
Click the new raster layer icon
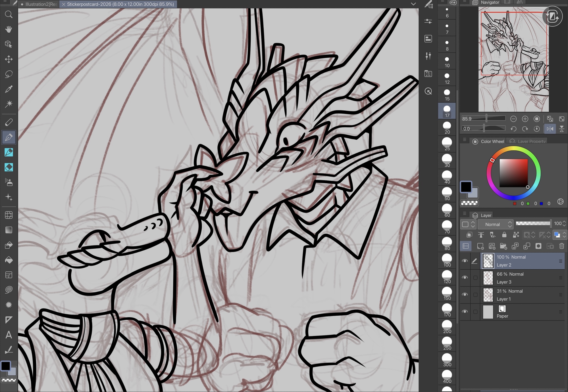[x=480, y=246]
